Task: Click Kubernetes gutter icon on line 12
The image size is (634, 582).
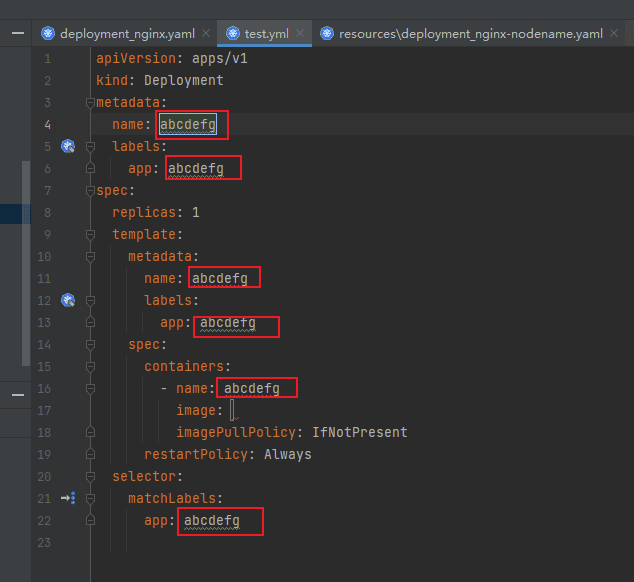Action: coord(68,300)
